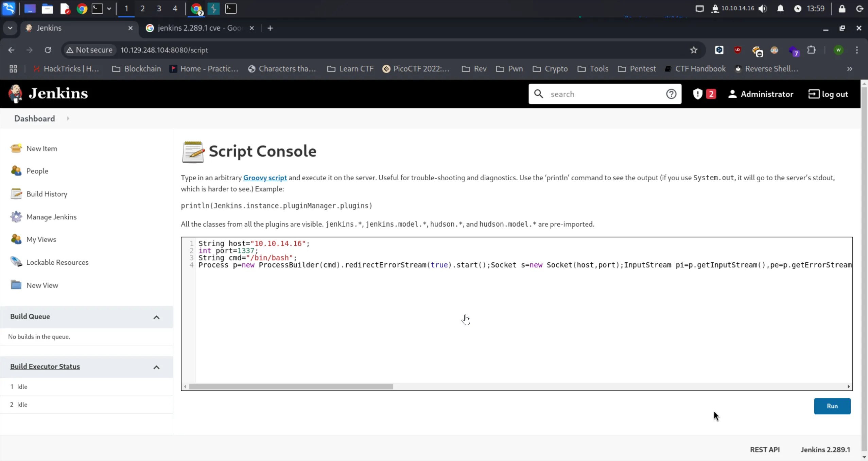Open the security warnings shield icon
This screenshot has width=868, height=461.
coord(698,94)
